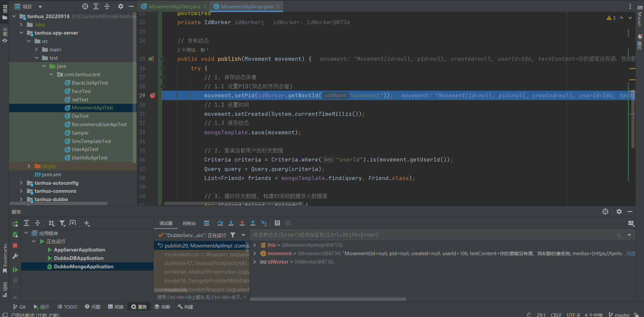Open Notifications tool window bell icon
This screenshot has width=644, height=317.
click(x=640, y=42)
